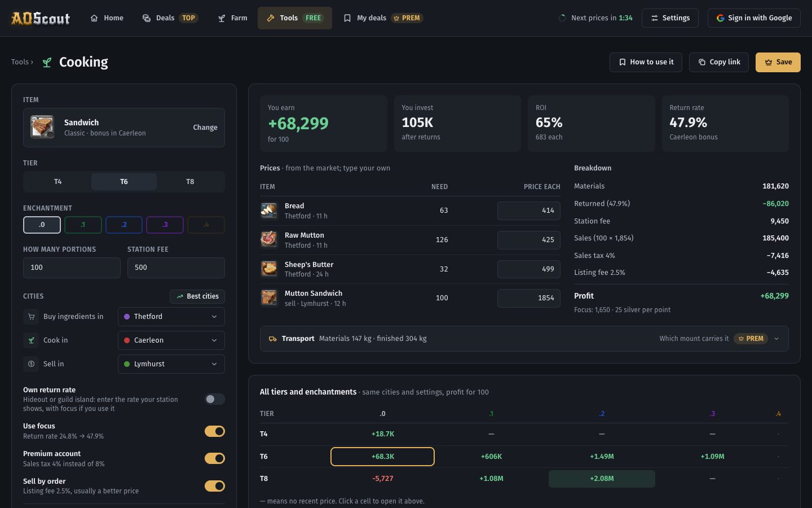This screenshot has width=812, height=508.
Task: Click Sign in with Google
Action: tap(754, 18)
